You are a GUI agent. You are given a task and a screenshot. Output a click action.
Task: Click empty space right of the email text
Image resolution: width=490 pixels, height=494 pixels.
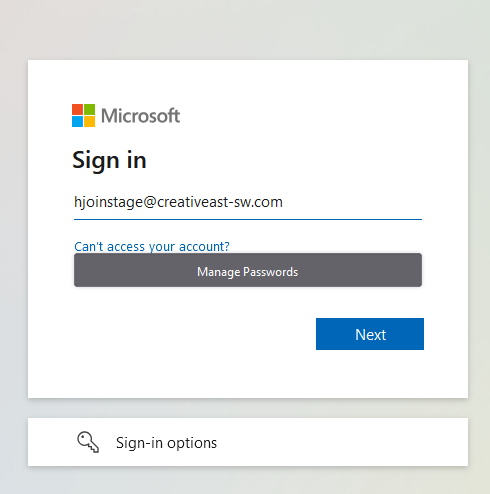pyautogui.click(x=352, y=202)
